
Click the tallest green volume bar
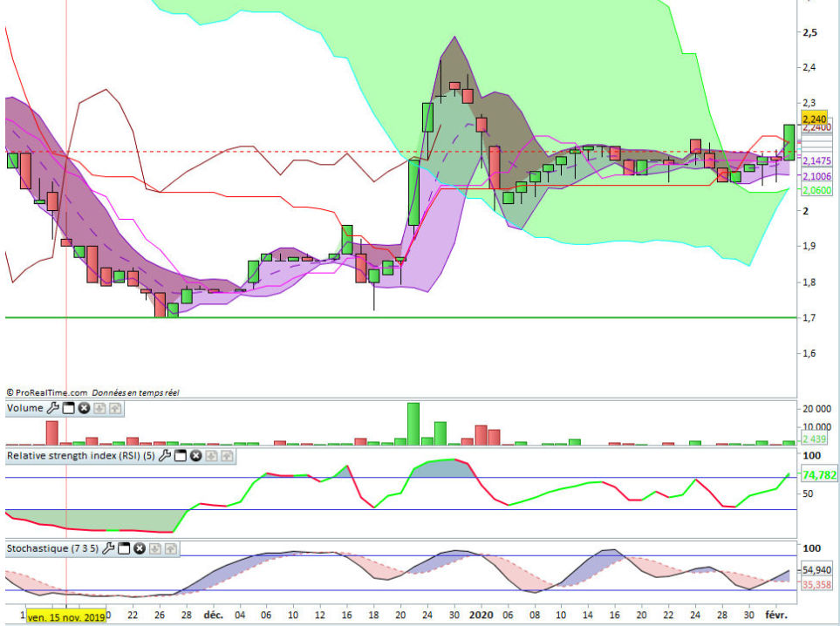pyautogui.click(x=413, y=424)
